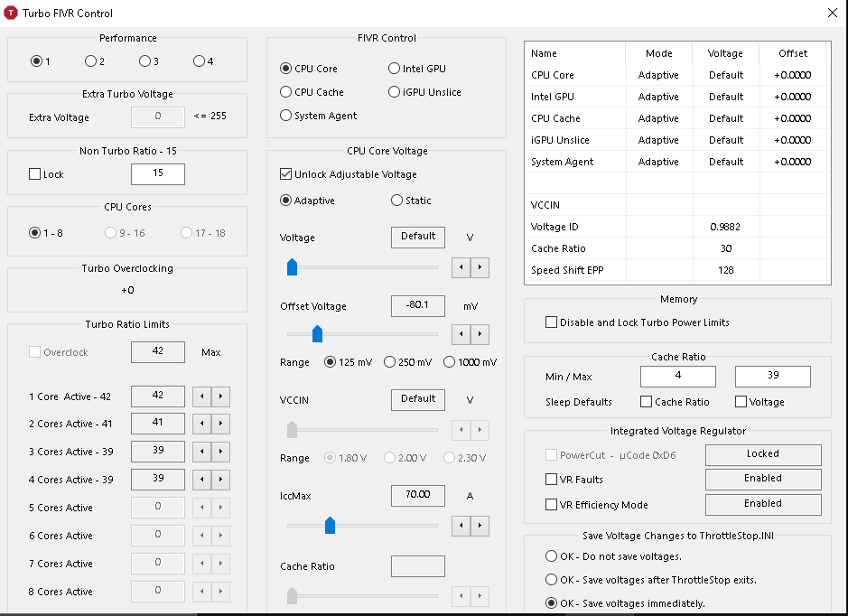The image size is (848, 616).
Task: Select performance profile 3
Action: coord(144,61)
